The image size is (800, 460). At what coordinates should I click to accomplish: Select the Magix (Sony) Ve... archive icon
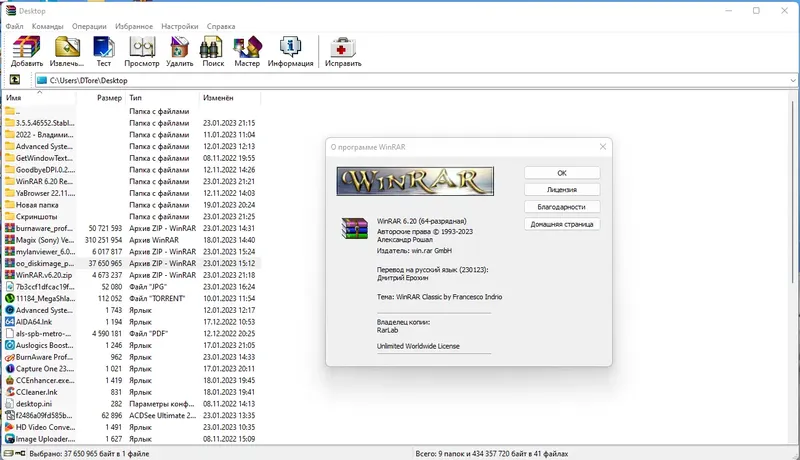point(10,240)
